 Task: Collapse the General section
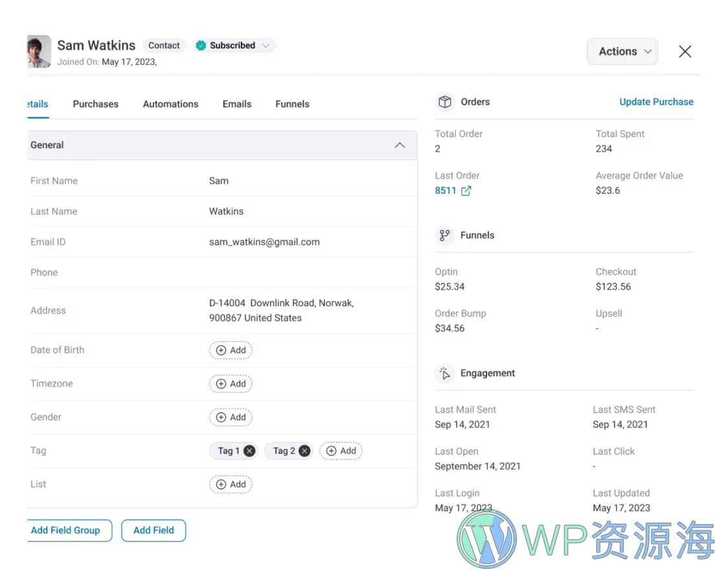click(400, 145)
